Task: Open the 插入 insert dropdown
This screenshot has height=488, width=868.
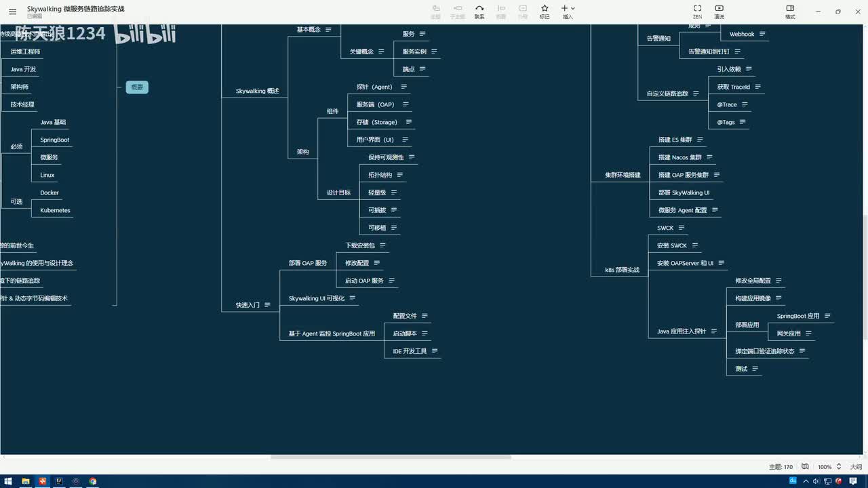Action: (x=568, y=12)
